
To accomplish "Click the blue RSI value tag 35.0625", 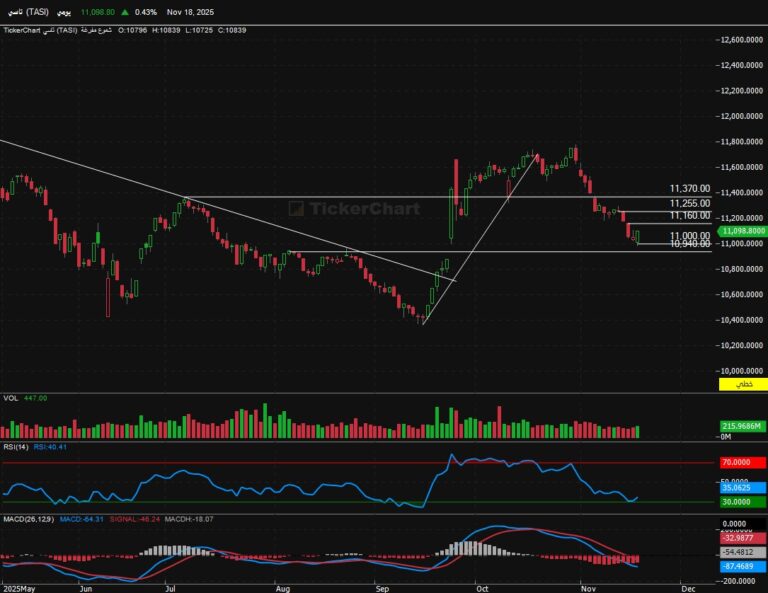I will click(x=743, y=489).
